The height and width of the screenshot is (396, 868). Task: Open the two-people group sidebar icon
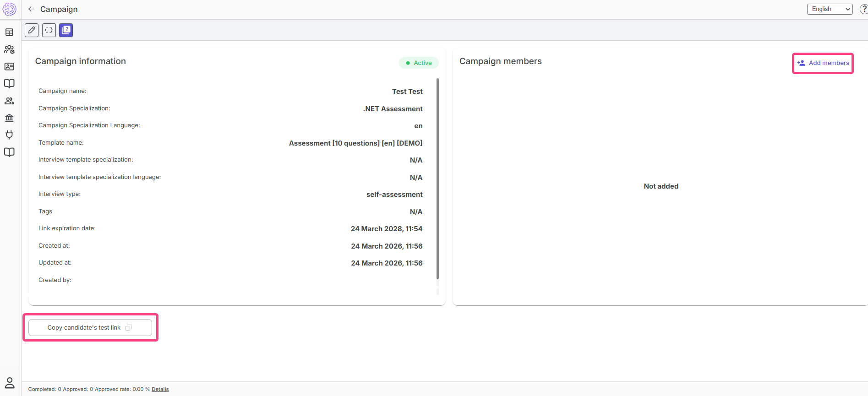pyautogui.click(x=9, y=101)
